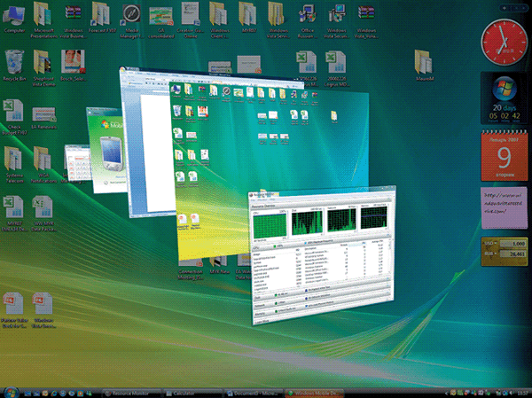Viewport: 532px width, 398px height.
Task: Click the Windows countdown 20 days gadget
Action: click(x=505, y=99)
